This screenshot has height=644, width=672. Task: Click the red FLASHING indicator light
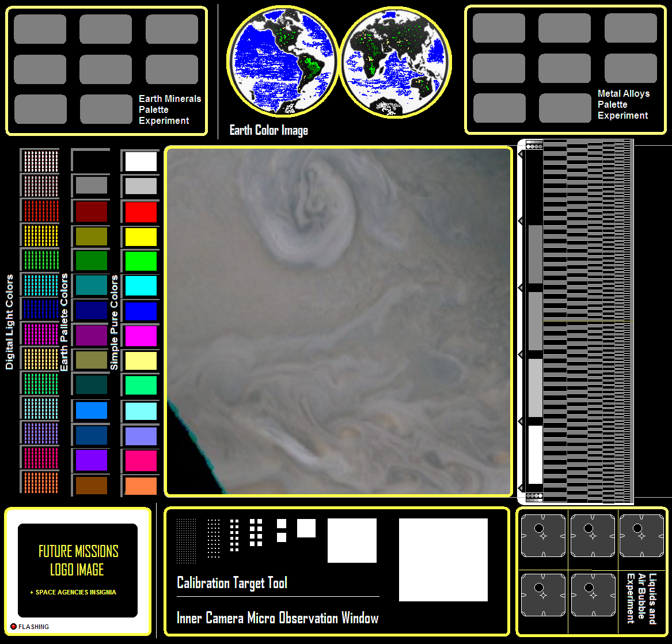(13, 626)
